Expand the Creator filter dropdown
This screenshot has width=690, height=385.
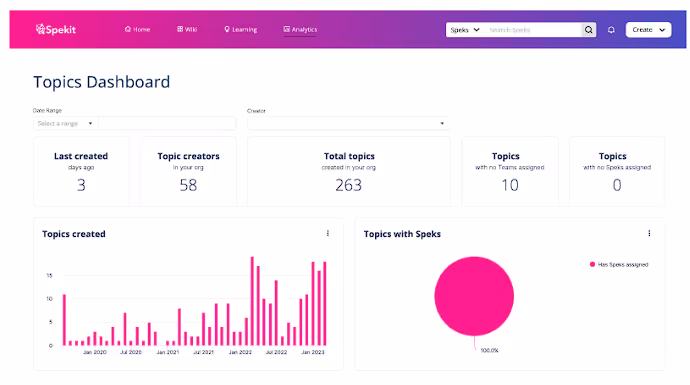coord(349,124)
